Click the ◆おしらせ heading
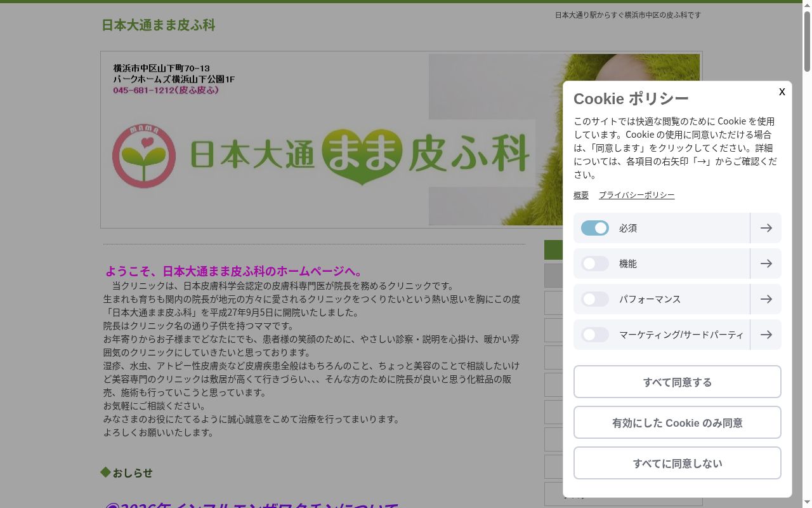The image size is (812, 508). coord(126,472)
